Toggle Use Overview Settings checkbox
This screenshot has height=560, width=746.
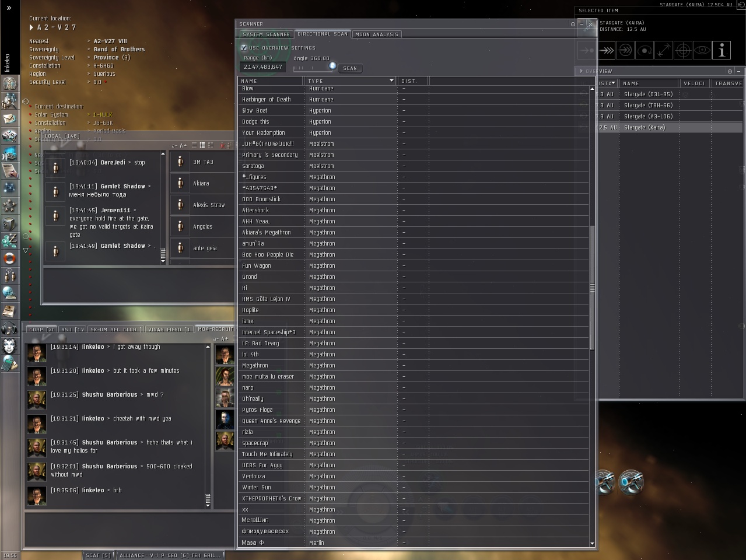pyautogui.click(x=244, y=48)
